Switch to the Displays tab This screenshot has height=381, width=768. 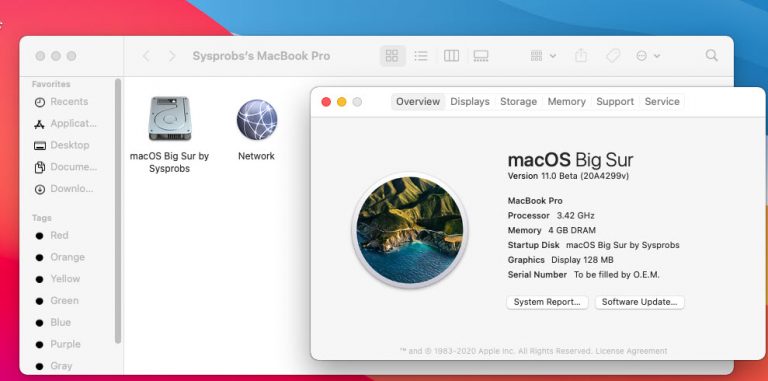coord(470,102)
